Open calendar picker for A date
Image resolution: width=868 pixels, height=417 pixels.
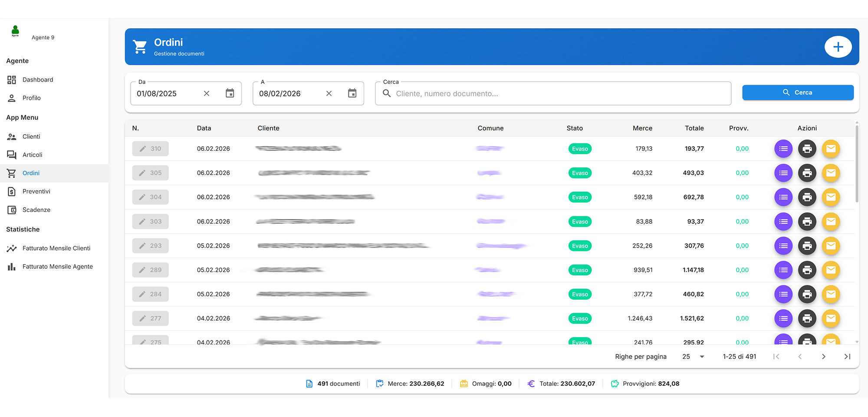coord(352,93)
